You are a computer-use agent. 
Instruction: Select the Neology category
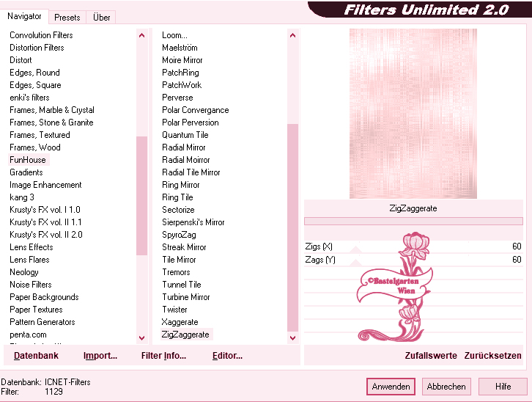[24, 272]
